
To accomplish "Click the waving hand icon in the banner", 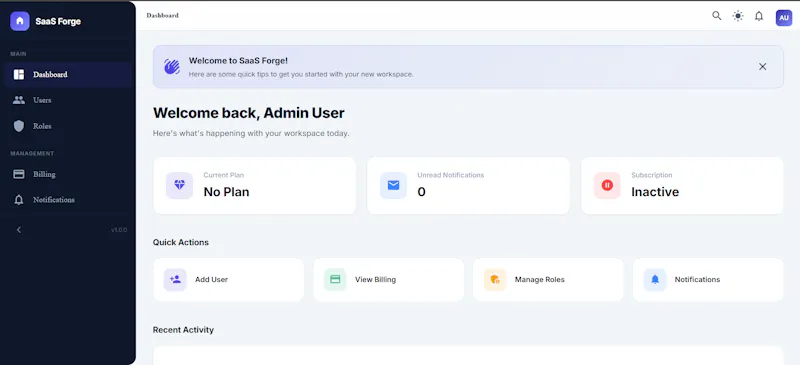I will point(171,66).
